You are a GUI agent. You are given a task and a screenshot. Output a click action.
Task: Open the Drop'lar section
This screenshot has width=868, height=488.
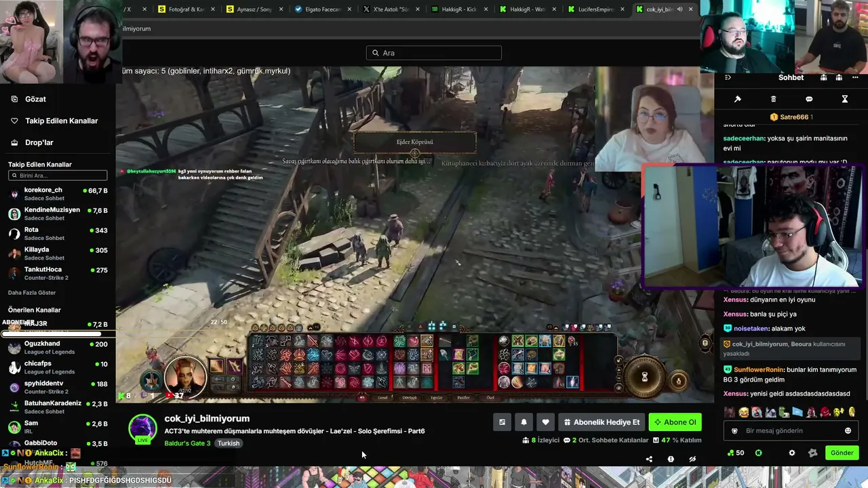pos(32,142)
